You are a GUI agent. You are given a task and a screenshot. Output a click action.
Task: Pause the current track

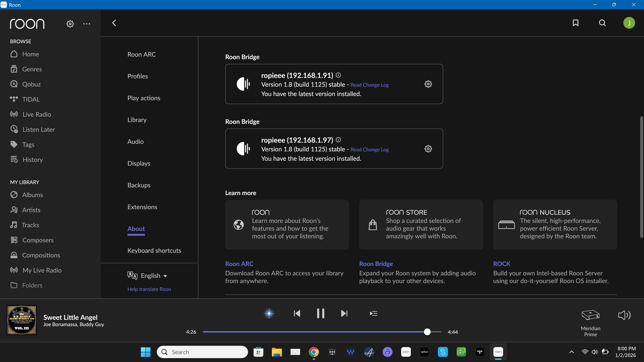[x=320, y=313]
